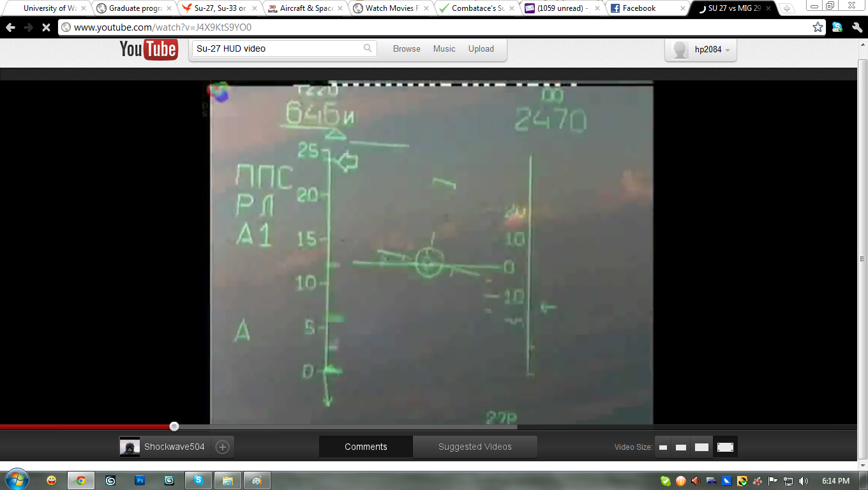Click the Shockwave504 channel avatar

coord(130,447)
